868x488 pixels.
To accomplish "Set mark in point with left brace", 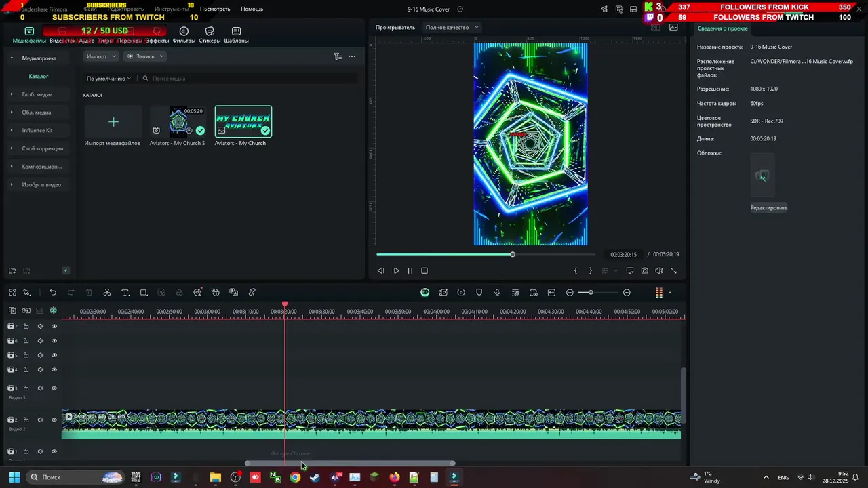I will tap(576, 270).
